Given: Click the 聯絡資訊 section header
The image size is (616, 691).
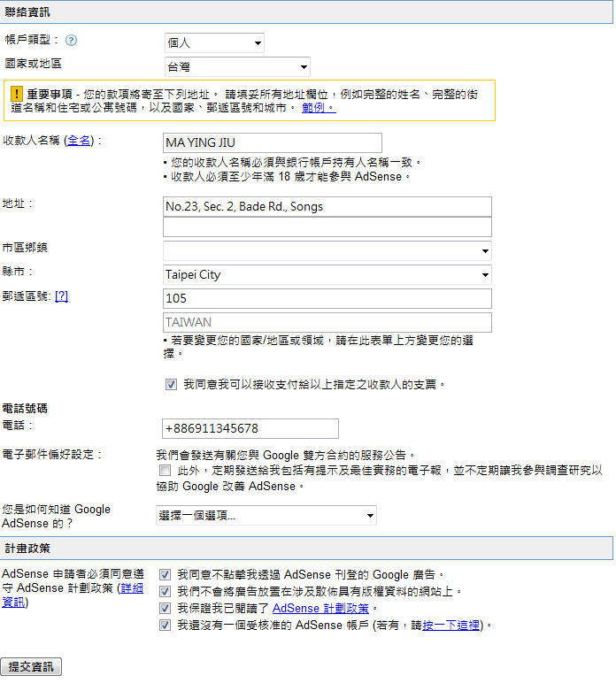Looking at the screenshot, I should click(x=306, y=12).
